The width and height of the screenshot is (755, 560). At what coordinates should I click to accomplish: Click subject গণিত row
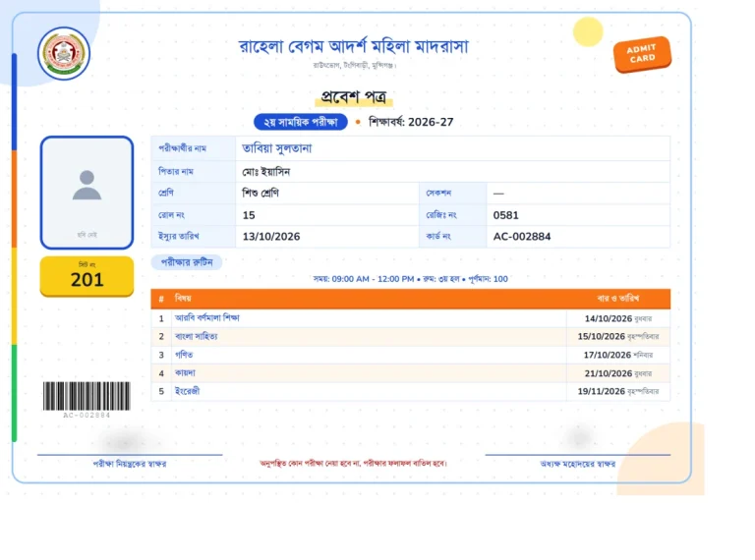(410, 355)
